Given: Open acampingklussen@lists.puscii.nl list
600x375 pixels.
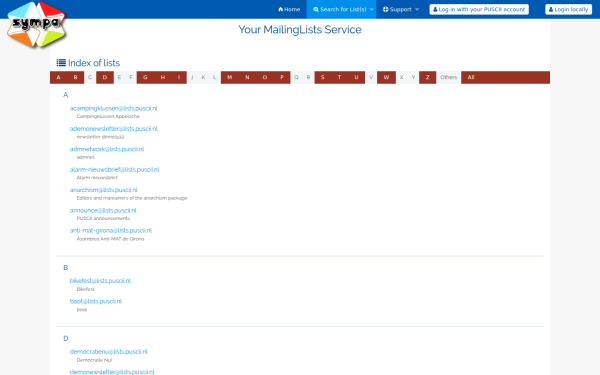Looking at the screenshot, I should pyautogui.click(x=114, y=108).
